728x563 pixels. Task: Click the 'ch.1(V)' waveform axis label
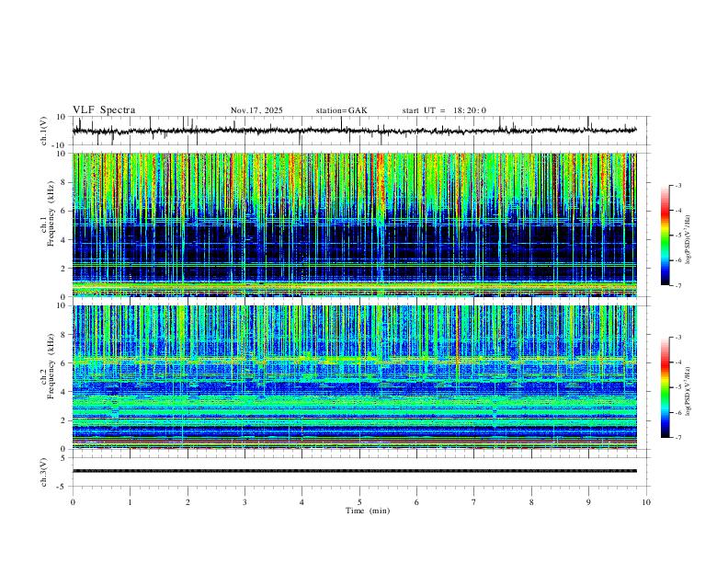(44, 131)
